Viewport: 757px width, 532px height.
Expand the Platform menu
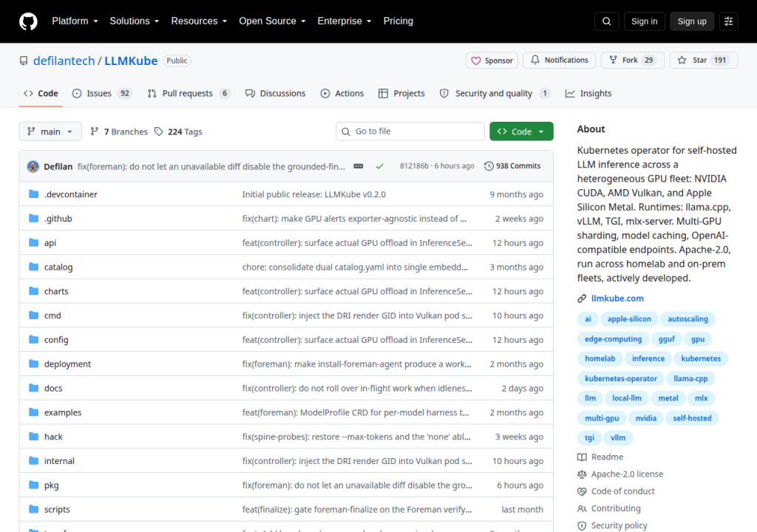tap(75, 21)
